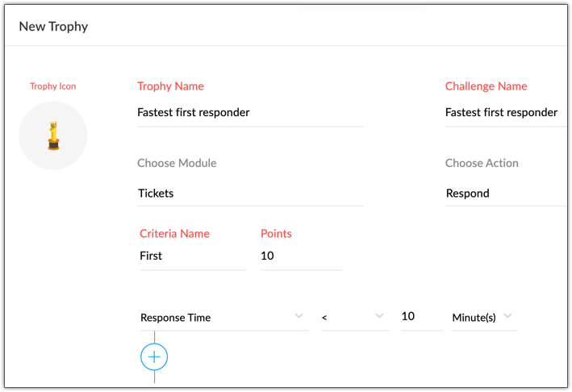
Task: Click the Points label
Action: pos(276,234)
